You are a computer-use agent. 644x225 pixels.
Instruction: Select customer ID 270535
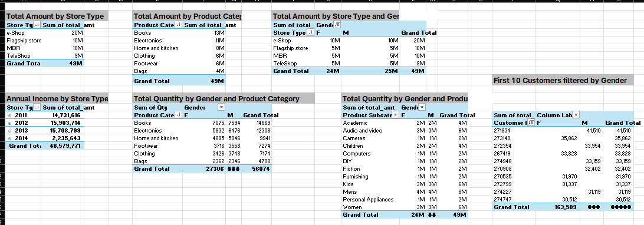pyautogui.click(x=514, y=177)
